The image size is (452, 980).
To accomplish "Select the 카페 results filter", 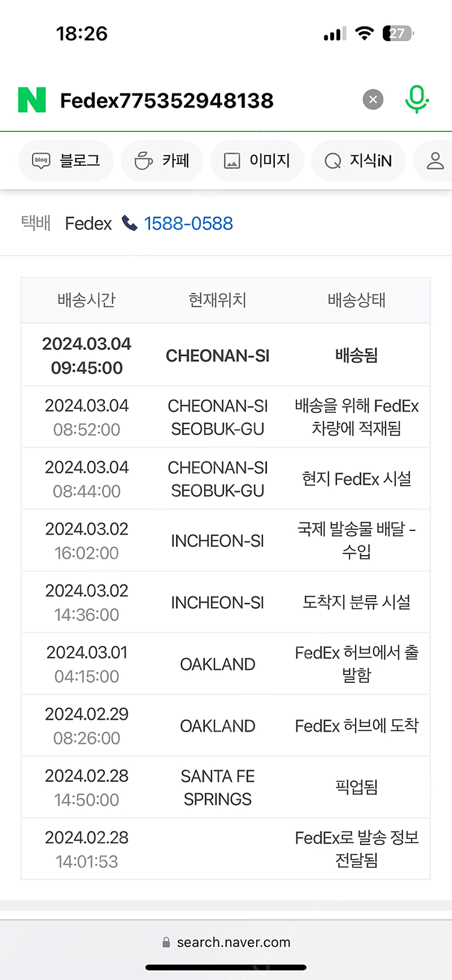I will pyautogui.click(x=162, y=160).
